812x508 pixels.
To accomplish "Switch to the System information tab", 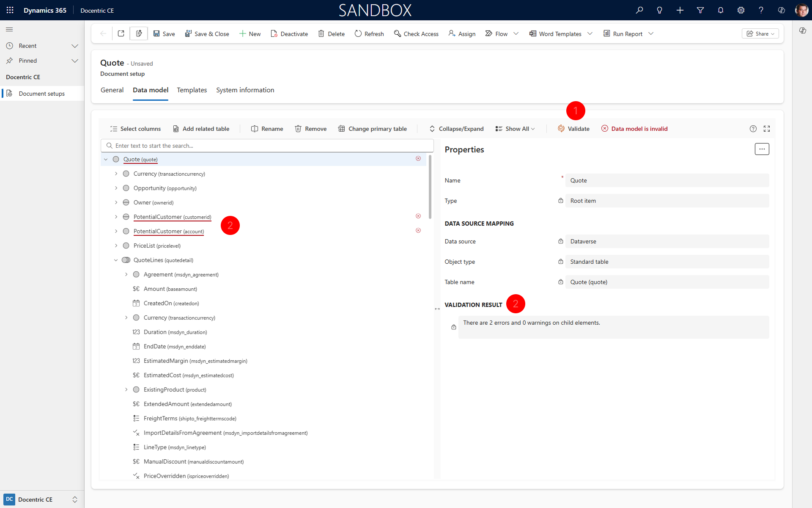I will click(245, 90).
